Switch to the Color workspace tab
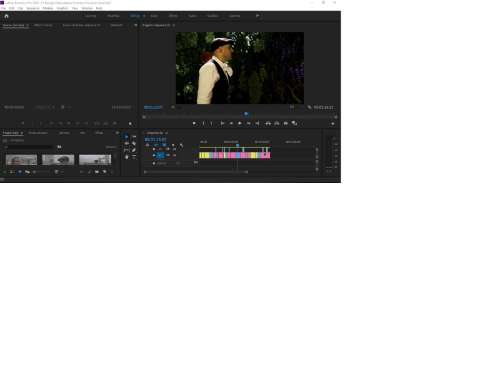Viewport: 500px width, 375px height. click(x=154, y=16)
